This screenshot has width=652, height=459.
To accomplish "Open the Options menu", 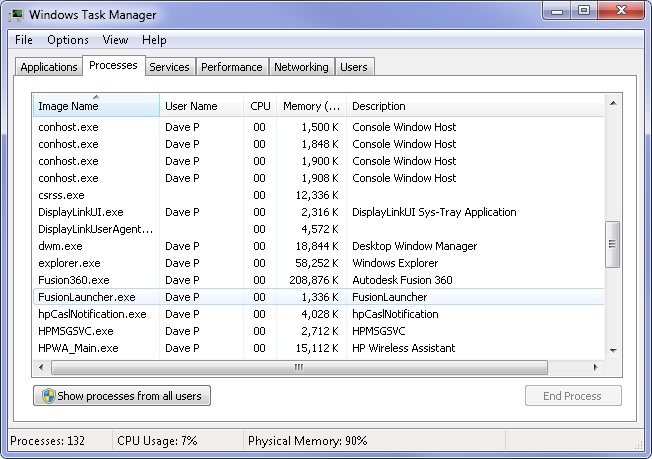I will pos(68,40).
